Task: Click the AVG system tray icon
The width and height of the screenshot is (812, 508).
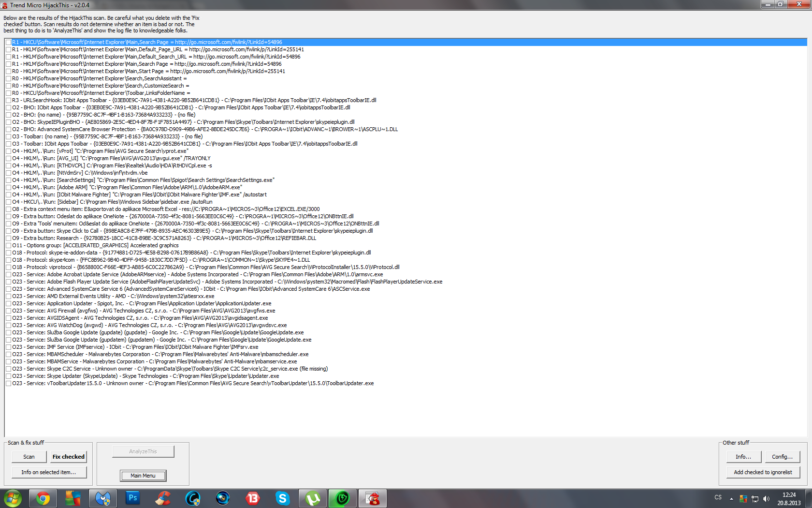Action: (743, 498)
